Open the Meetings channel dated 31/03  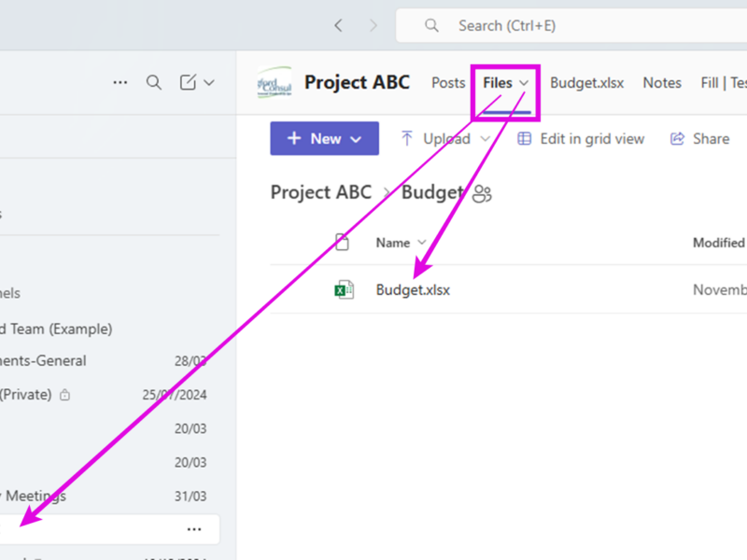coord(35,497)
